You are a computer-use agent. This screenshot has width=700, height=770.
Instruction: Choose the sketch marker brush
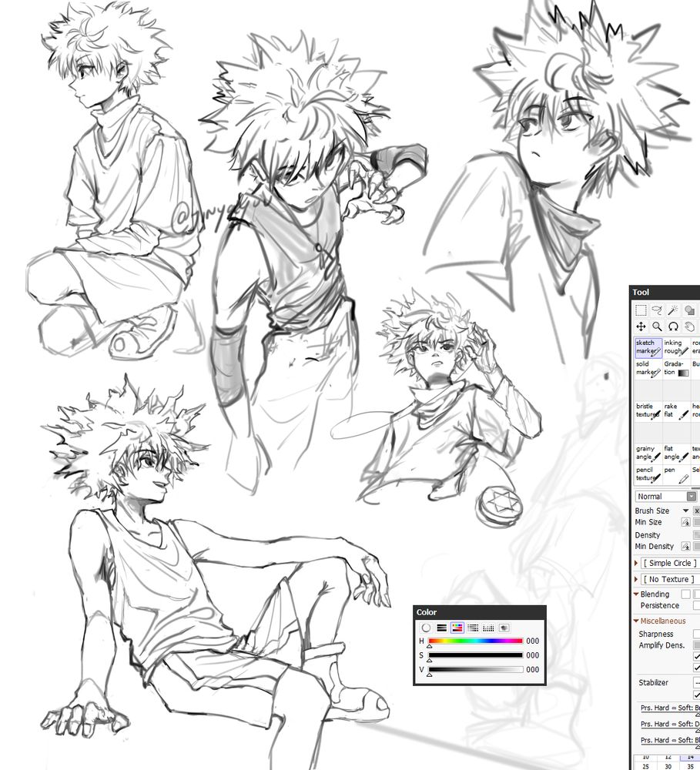coord(648,346)
